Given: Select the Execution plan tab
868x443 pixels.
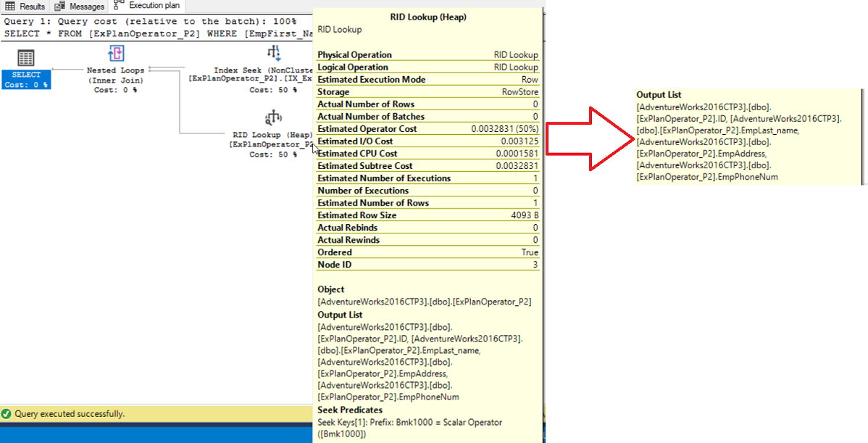Looking at the screenshot, I should pyautogui.click(x=146, y=6).
